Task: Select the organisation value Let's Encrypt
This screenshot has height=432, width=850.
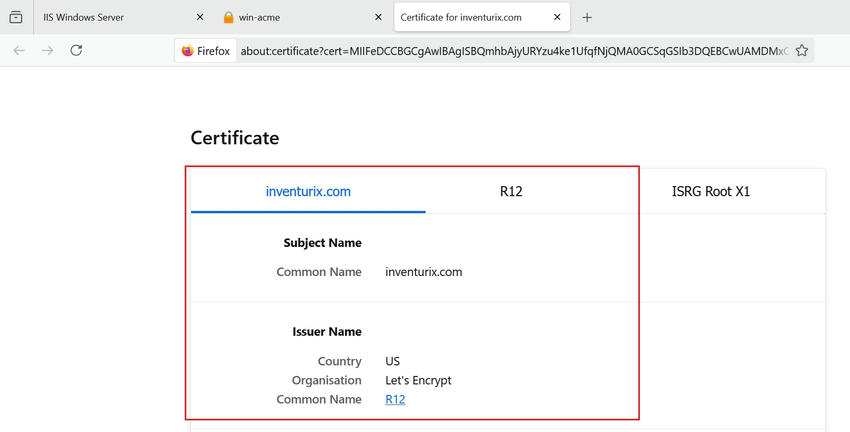Action: [418, 381]
